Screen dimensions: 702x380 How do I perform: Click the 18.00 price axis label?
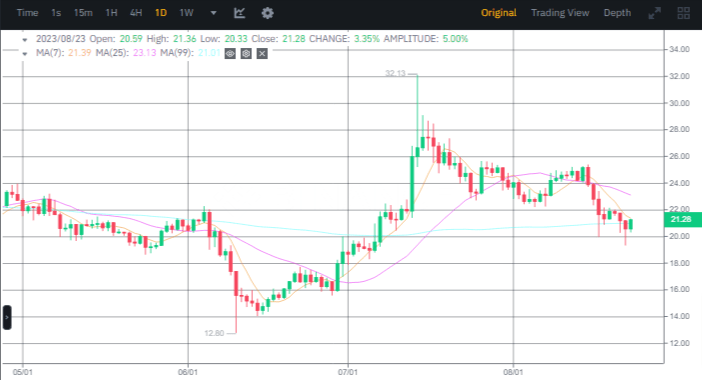679,263
